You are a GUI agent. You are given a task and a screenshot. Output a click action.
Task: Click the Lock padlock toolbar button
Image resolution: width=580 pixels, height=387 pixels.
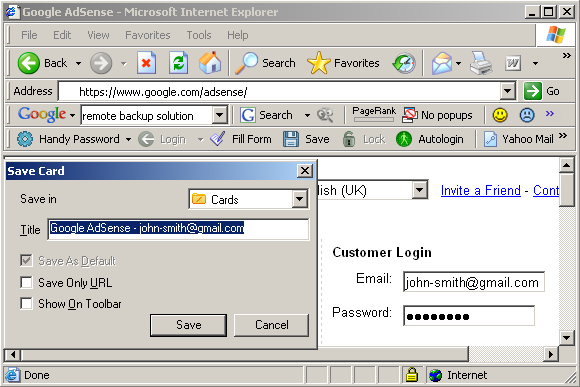click(x=364, y=139)
